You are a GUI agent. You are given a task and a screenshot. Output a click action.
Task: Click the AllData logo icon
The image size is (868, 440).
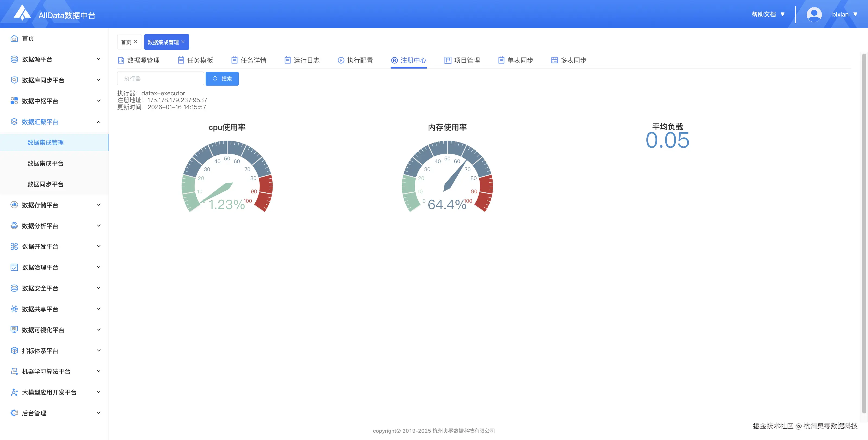click(x=22, y=13)
